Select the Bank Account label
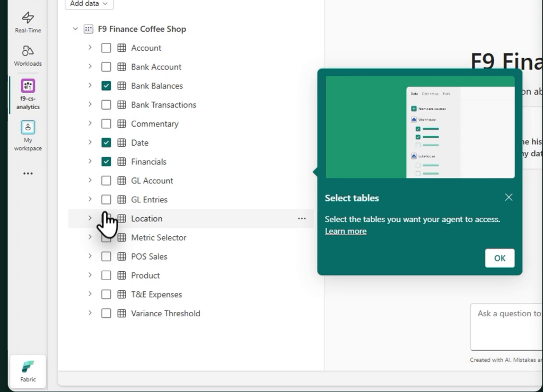Image resolution: width=543 pixels, height=392 pixels. pos(156,67)
